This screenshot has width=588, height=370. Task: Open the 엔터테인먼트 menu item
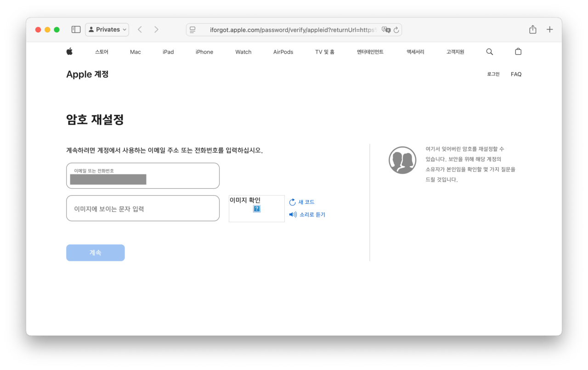(370, 52)
